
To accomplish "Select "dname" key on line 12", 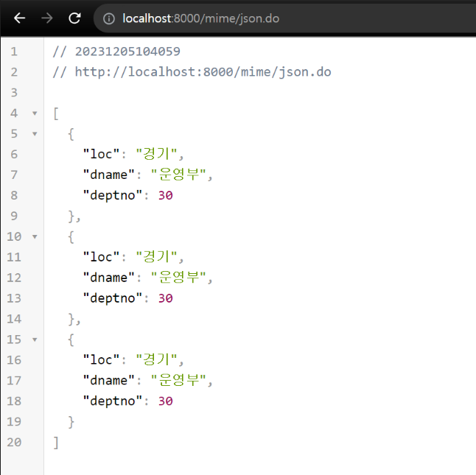I will 108,278.
